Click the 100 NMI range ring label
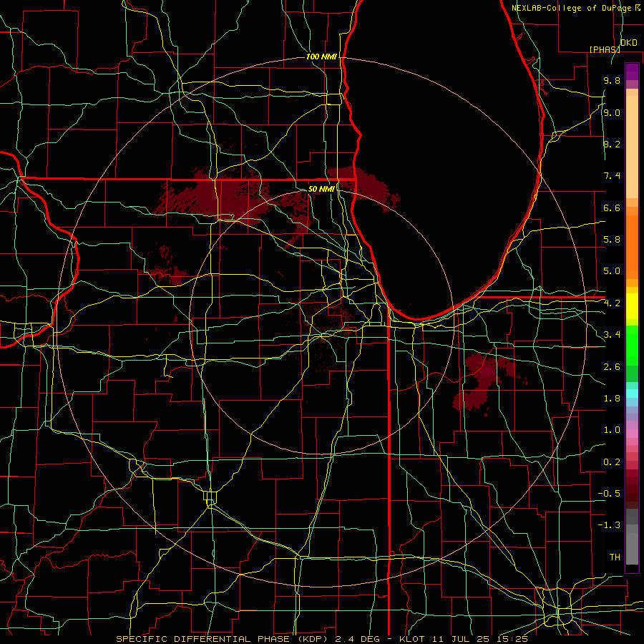 click(x=321, y=57)
